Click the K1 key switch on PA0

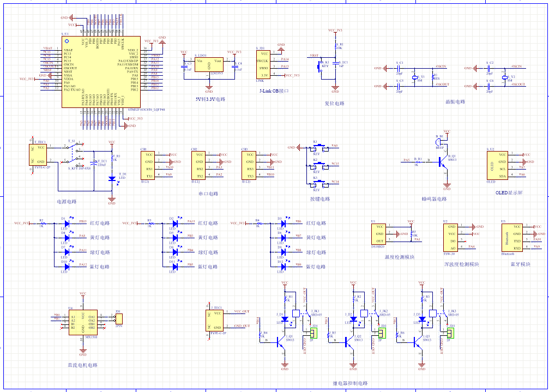pos(319,147)
